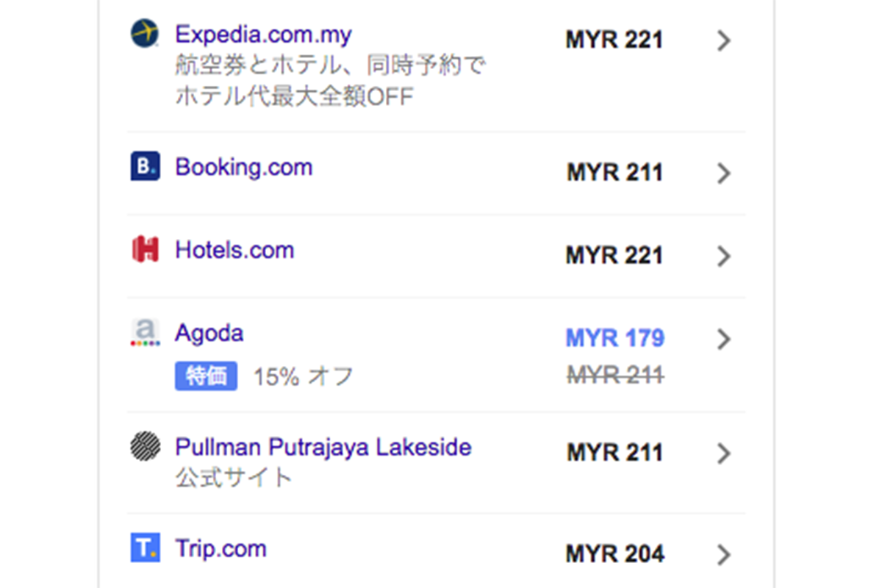Click the Booking.com blue B logo
The width and height of the screenshot is (882, 588).
(145, 166)
